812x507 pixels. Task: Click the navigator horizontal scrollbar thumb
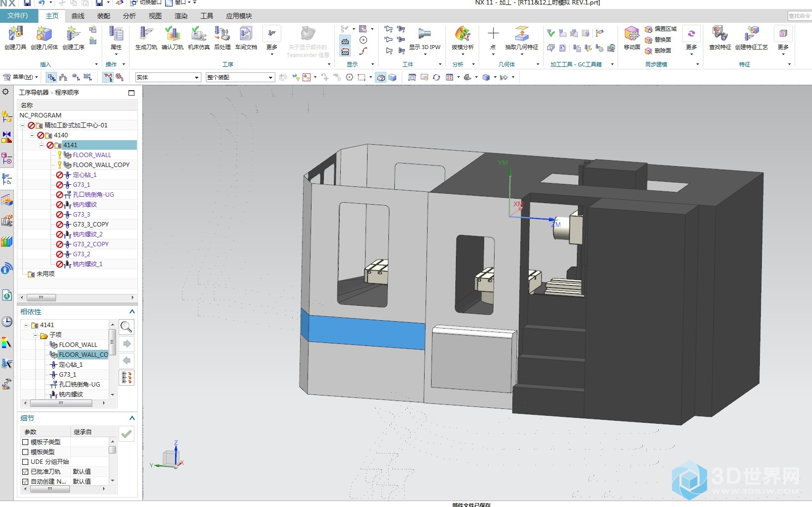41,297
